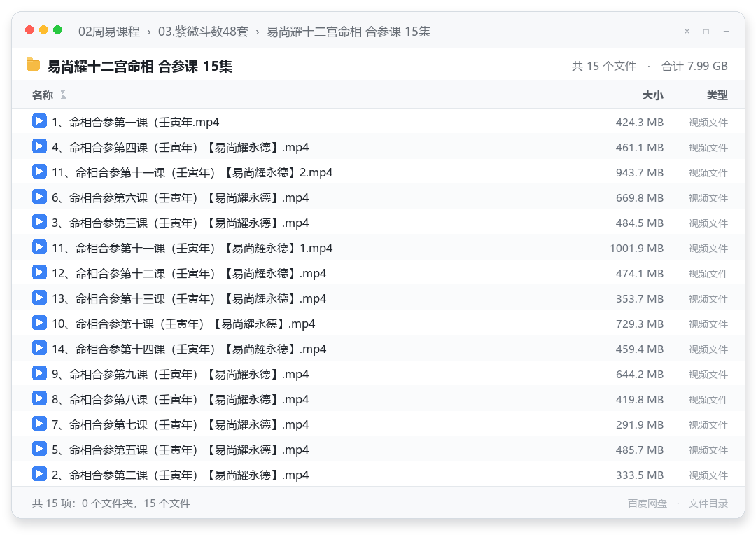Image resolution: width=756 pixels, height=535 pixels.
Task: Select file name 6、命相合参第六课（壬寅年）
Action: (181, 197)
